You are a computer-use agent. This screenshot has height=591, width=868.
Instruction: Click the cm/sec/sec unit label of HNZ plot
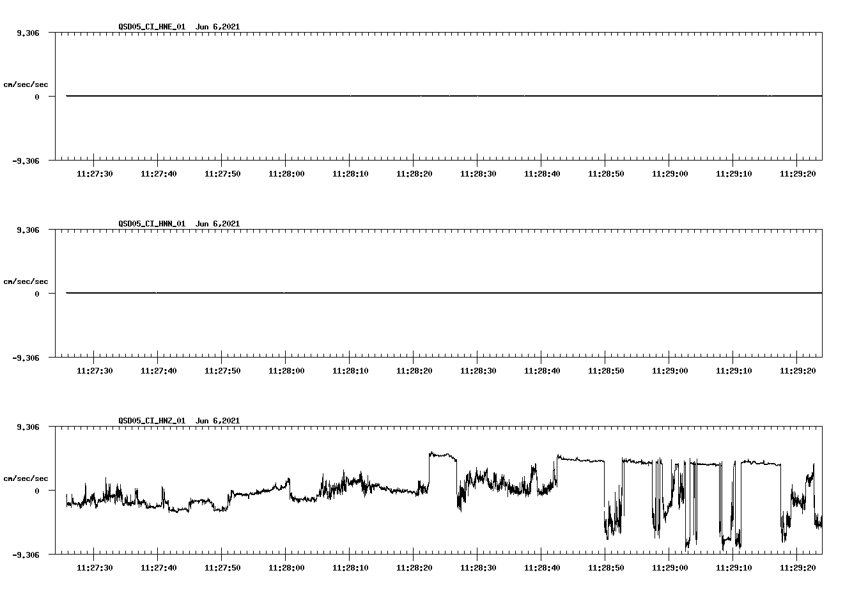[x=26, y=478]
